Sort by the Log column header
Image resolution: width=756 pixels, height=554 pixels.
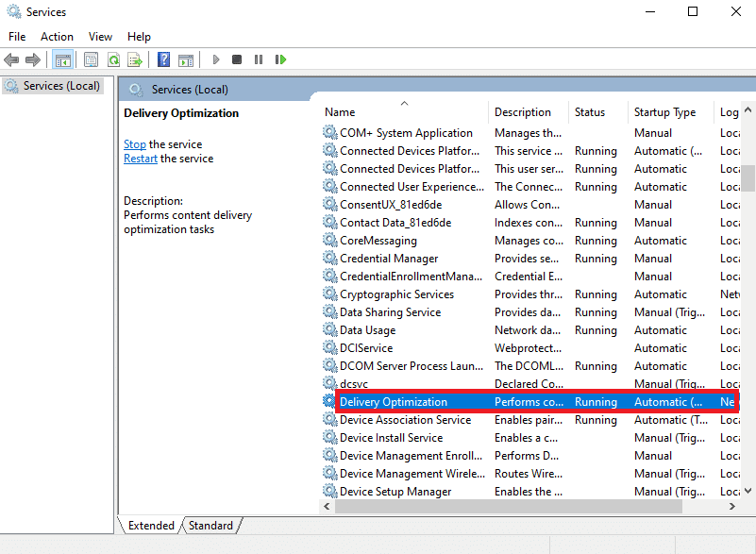tap(728, 112)
